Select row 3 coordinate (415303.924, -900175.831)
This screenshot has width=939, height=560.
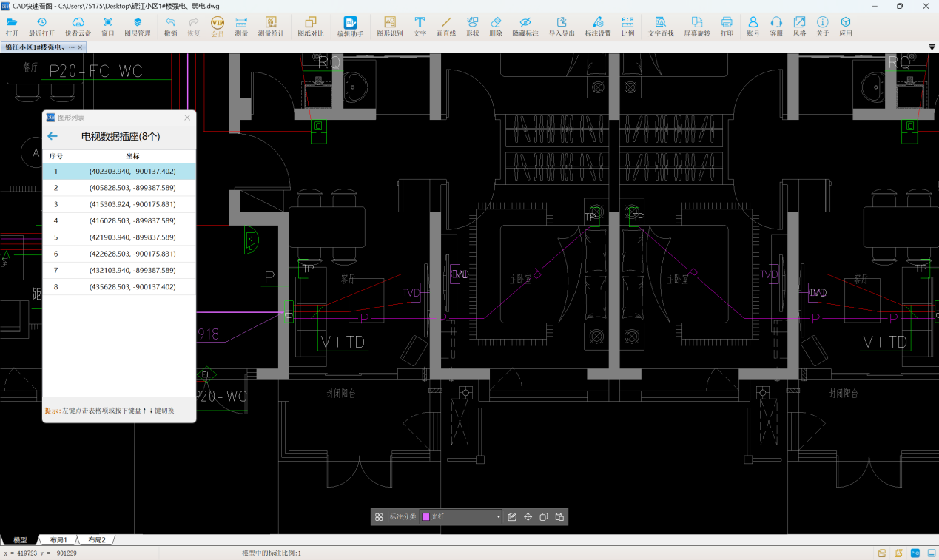pos(119,204)
